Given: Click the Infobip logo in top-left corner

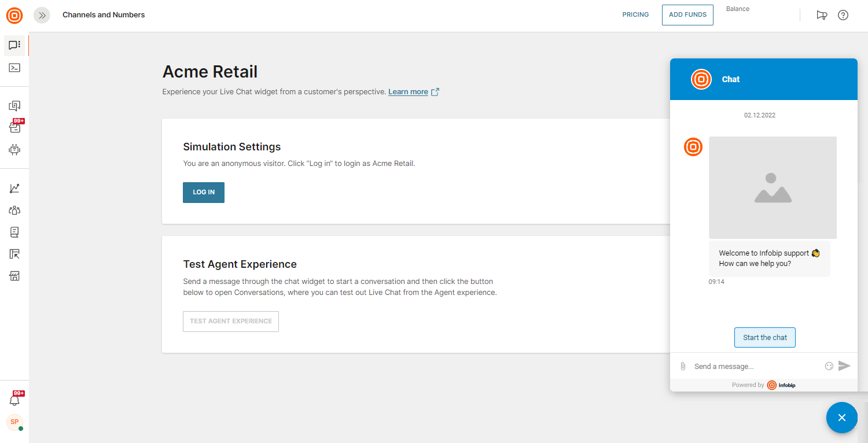Looking at the screenshot, I should [x=14, y=15].
